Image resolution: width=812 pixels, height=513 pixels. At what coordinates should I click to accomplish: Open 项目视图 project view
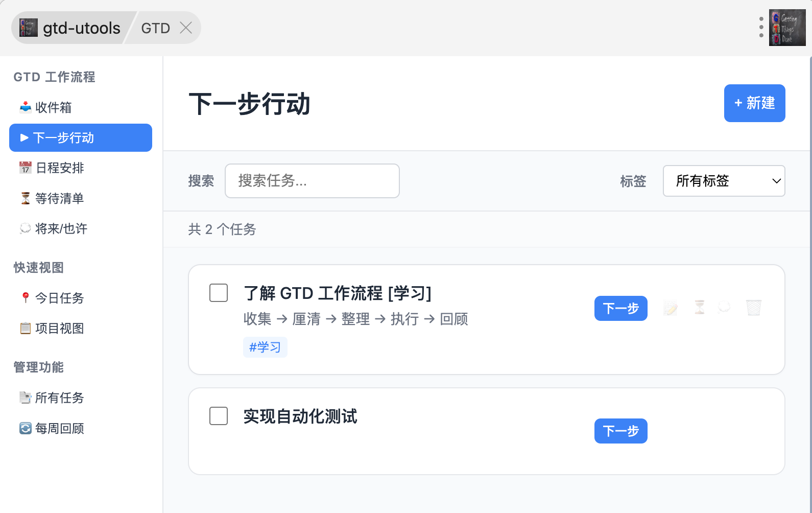click(59, 328)
